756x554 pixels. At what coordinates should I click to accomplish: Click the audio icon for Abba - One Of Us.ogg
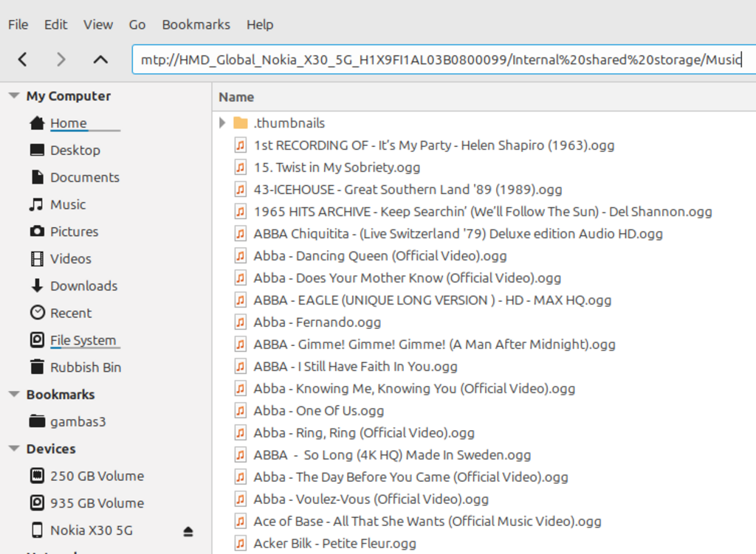tap(240, 410)
